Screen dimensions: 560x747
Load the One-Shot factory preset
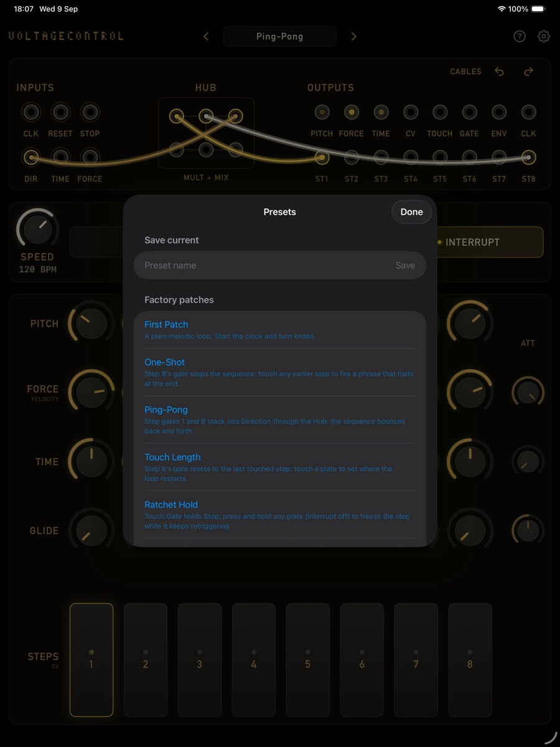[x=280, y=372]
